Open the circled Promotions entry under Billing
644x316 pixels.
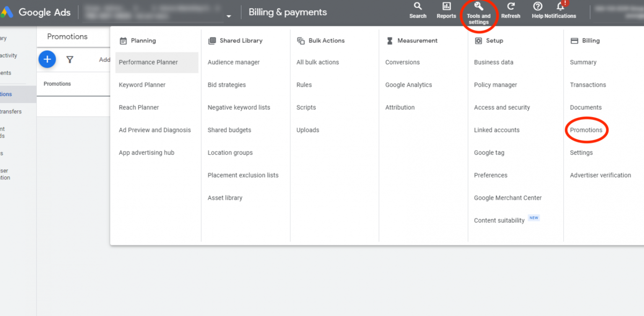(x=586, y=130)
